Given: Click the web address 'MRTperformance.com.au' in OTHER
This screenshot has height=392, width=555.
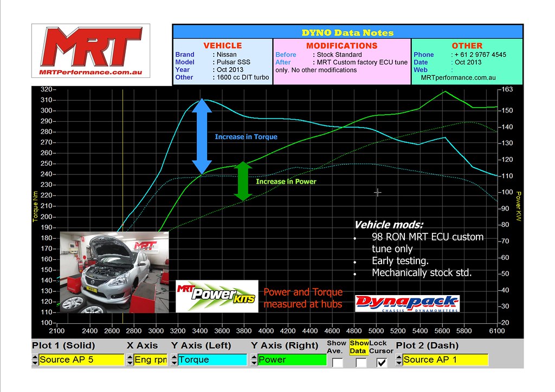Looking at the screenshot, I should click(459, 77).
